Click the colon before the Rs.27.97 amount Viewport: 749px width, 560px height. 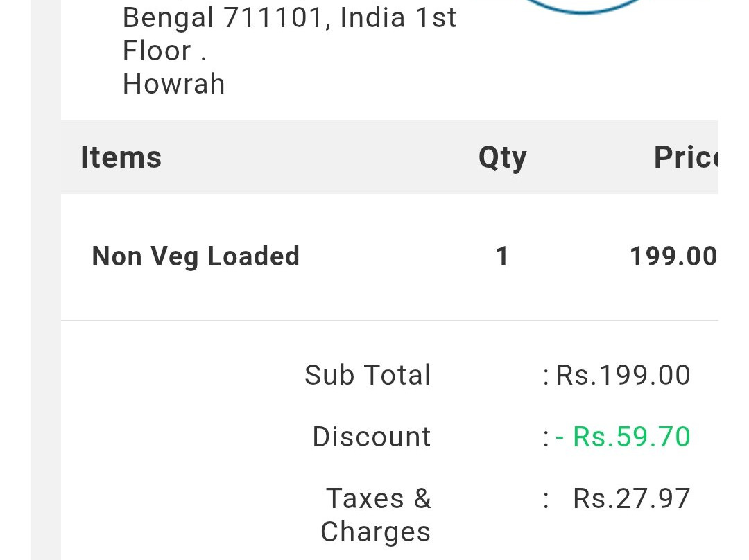point(546,500)
